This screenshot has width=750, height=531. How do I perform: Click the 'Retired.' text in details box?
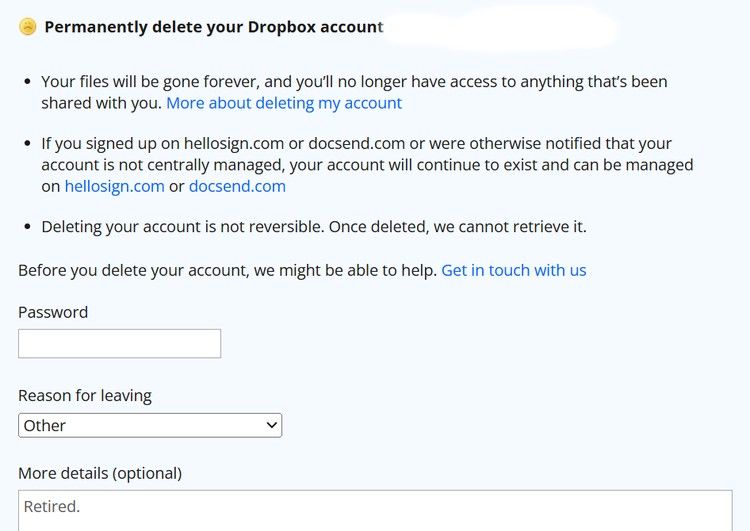click(52, 506)
